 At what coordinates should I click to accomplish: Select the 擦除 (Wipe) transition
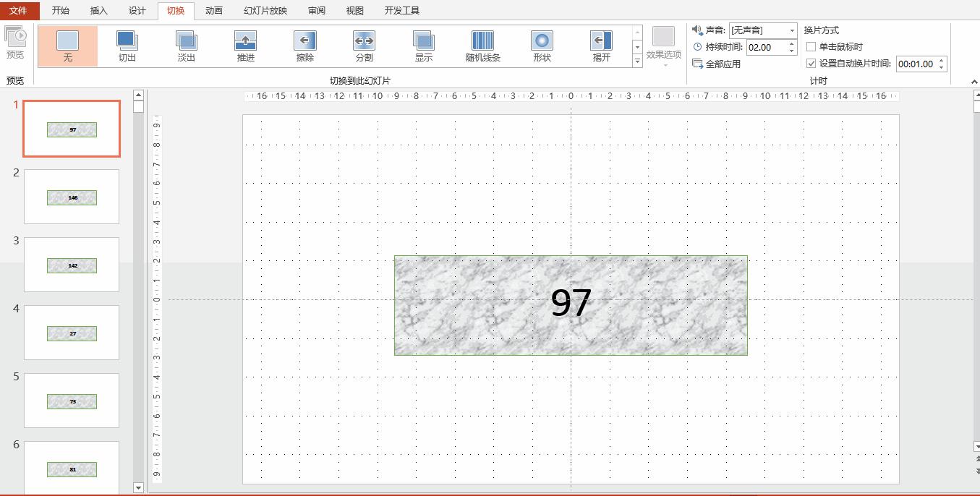[x=305, y=46]
